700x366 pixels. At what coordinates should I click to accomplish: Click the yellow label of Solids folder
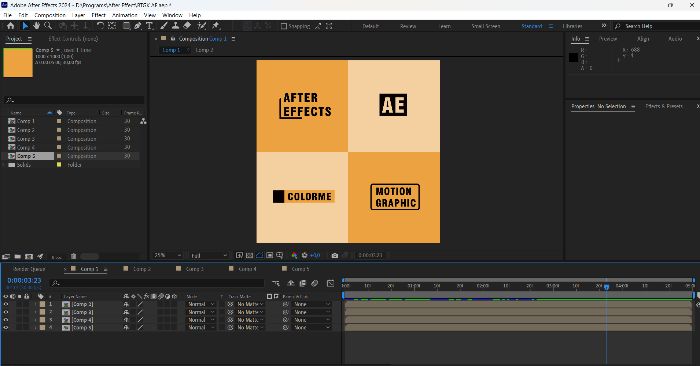[x=59, y=165]
